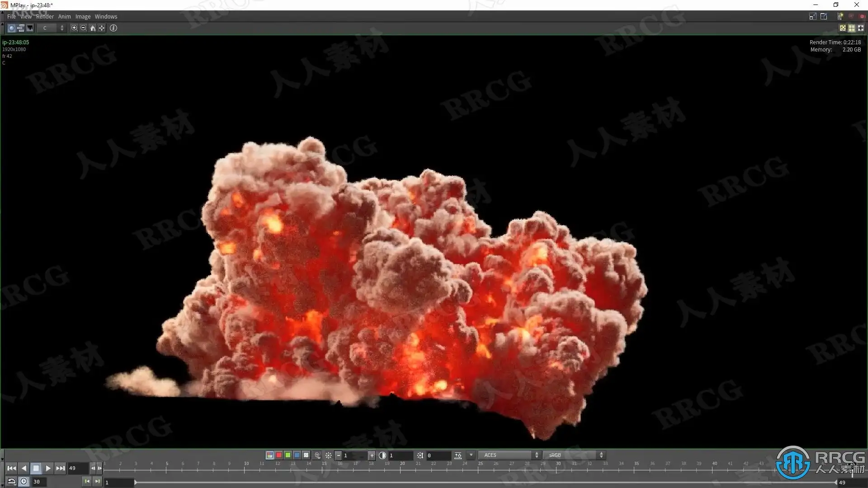Click the zoom out magnifier icon
Screen dimensions: 868x488
pos(83,28)
